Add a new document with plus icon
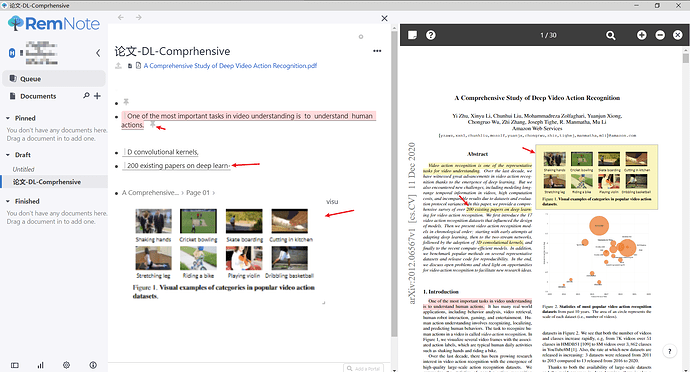Screen dimensions: 690x372 97,96
